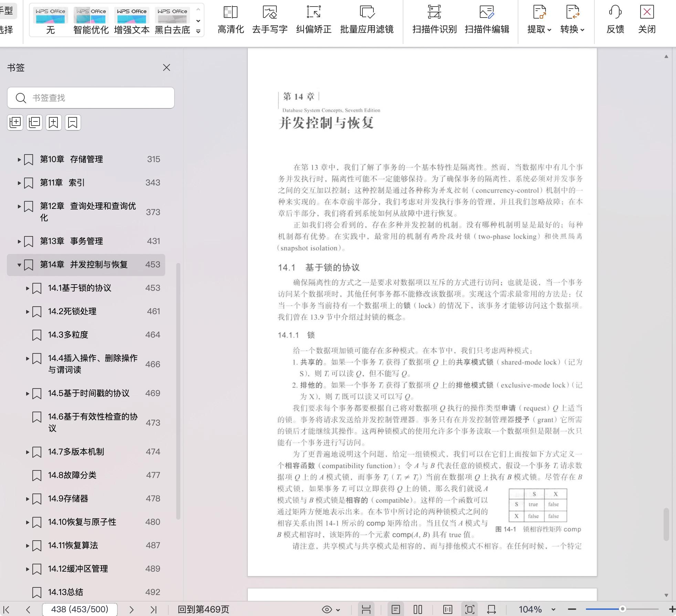Toggle continuous scroll view icon

point(366,609)
